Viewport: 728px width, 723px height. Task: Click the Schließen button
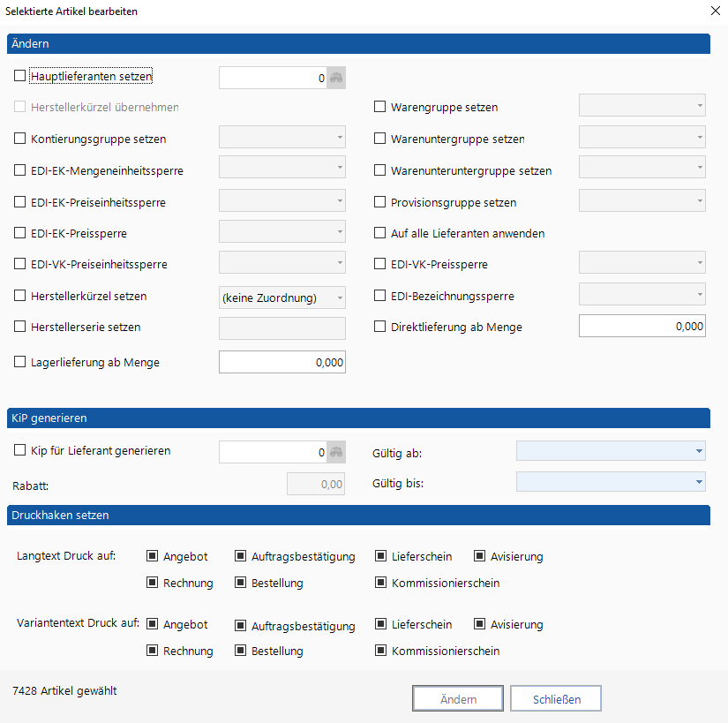556,699
